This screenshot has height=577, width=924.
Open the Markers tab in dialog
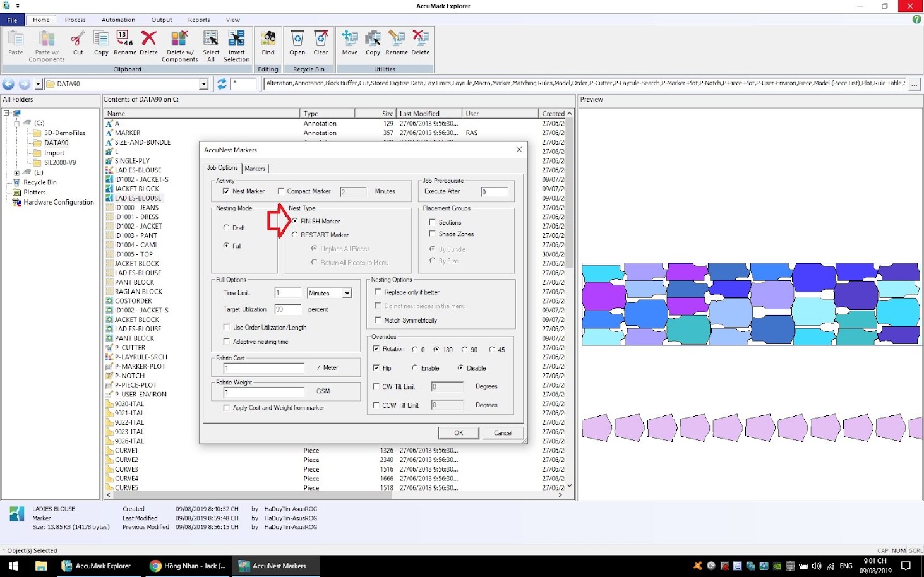255,169
